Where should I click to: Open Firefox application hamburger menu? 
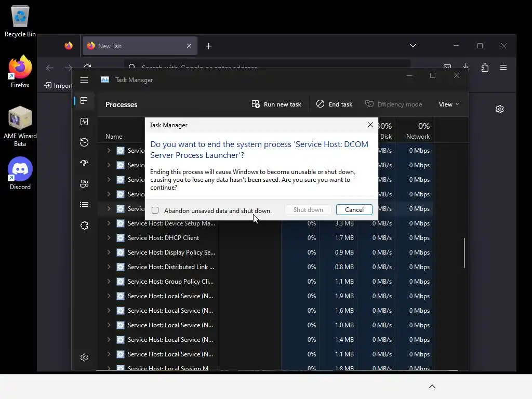(x=503, y=68)
